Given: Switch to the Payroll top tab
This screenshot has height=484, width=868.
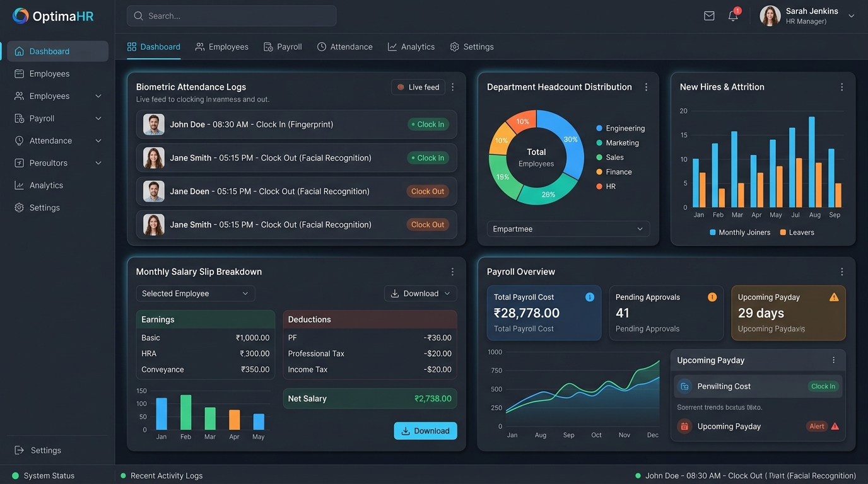Looking at the screenshot, I should pyautogui.click(x=283, y=47).
